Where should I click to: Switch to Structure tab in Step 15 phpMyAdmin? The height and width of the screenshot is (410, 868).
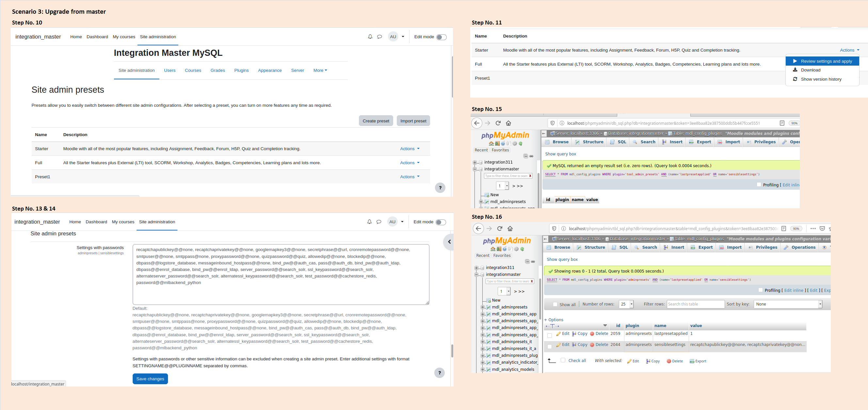[x=589, y=142]
